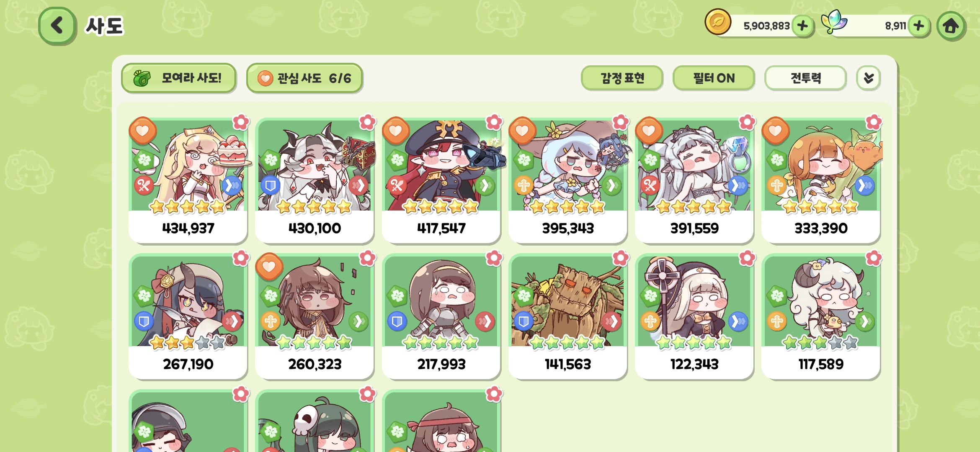
Task: Click scissors role icon on 417,547 card
Action: click(396, 185)
